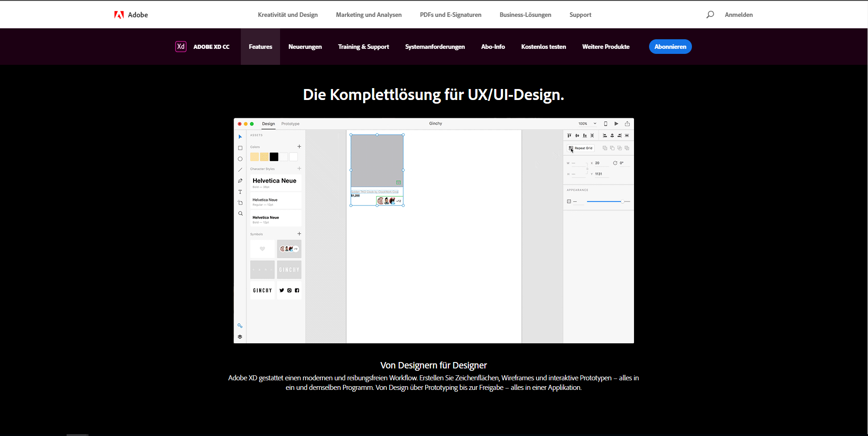Select the social media icons symbol
This screenshot has width=868, height=436.
(289, 290)
